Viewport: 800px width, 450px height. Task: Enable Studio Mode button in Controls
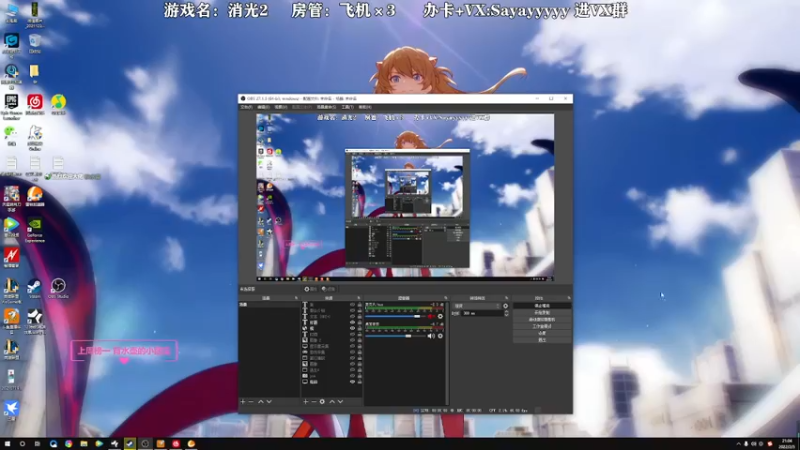click(x=542, y=326)
